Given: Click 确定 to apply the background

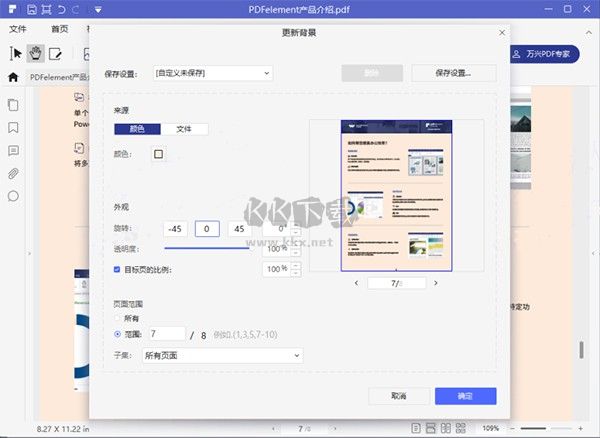Looking at the screenshot, I should 466,396.
